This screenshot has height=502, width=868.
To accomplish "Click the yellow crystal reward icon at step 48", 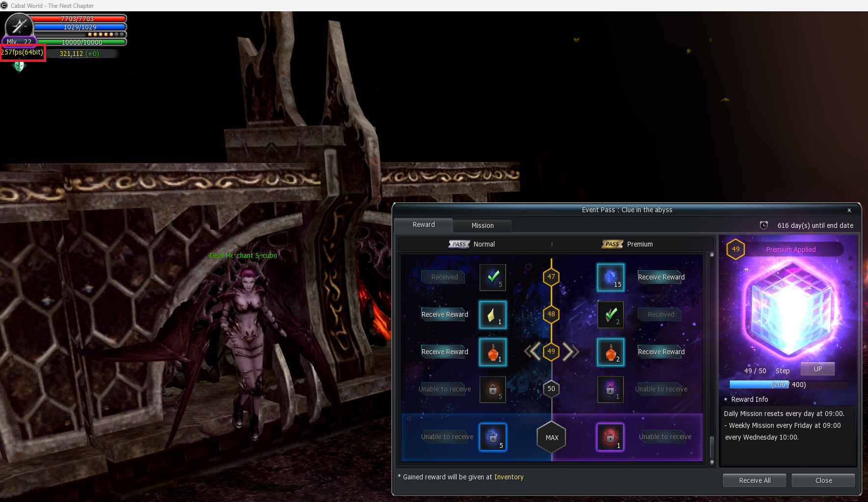I will [492, 315].
